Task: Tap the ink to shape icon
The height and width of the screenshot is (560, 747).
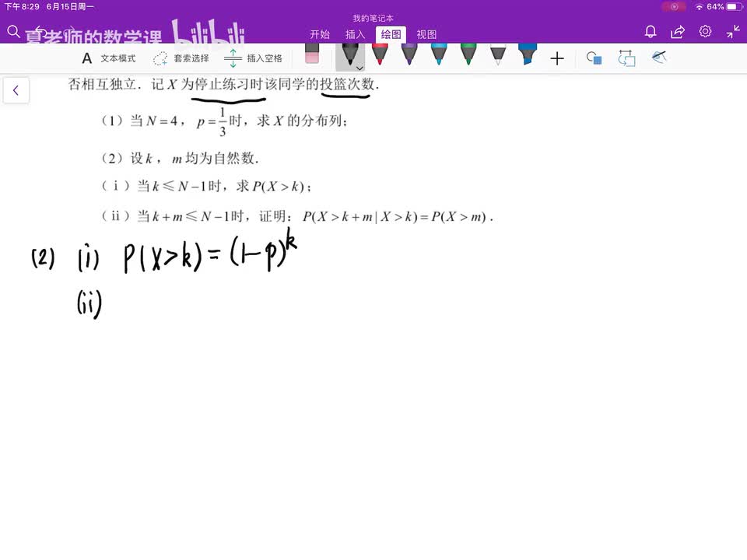Action: coord(626,58)
